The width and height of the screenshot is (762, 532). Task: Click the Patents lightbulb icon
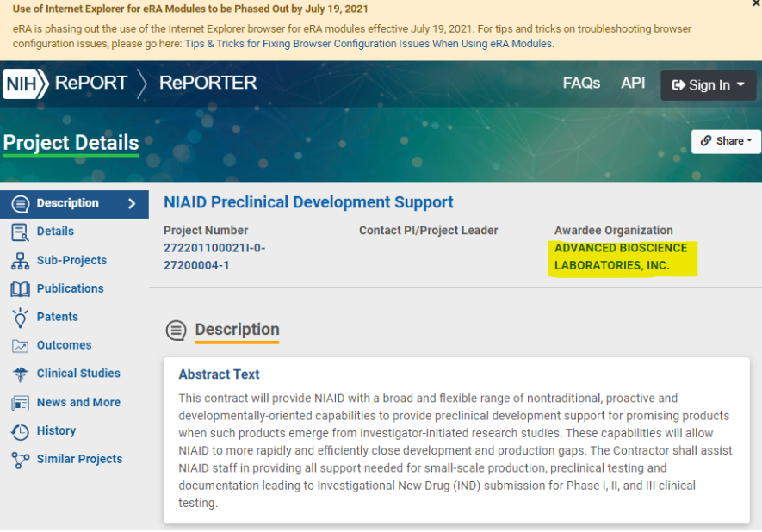21,318
